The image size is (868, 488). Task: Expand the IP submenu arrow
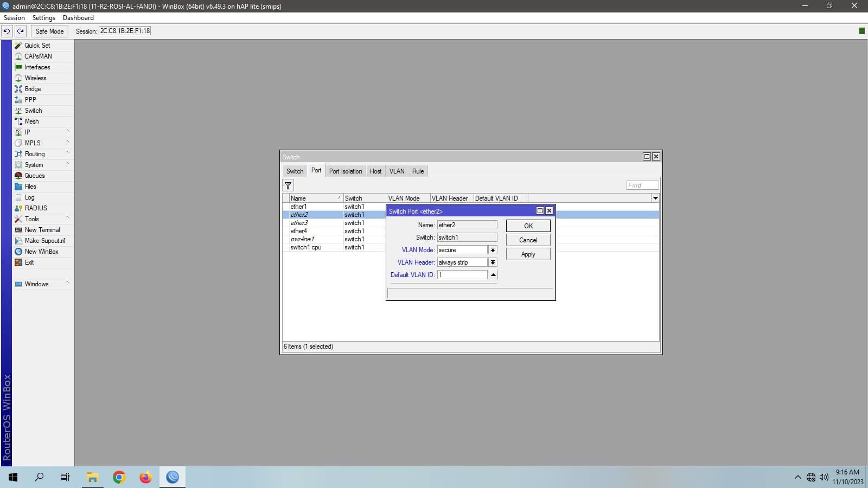[68, 132]
